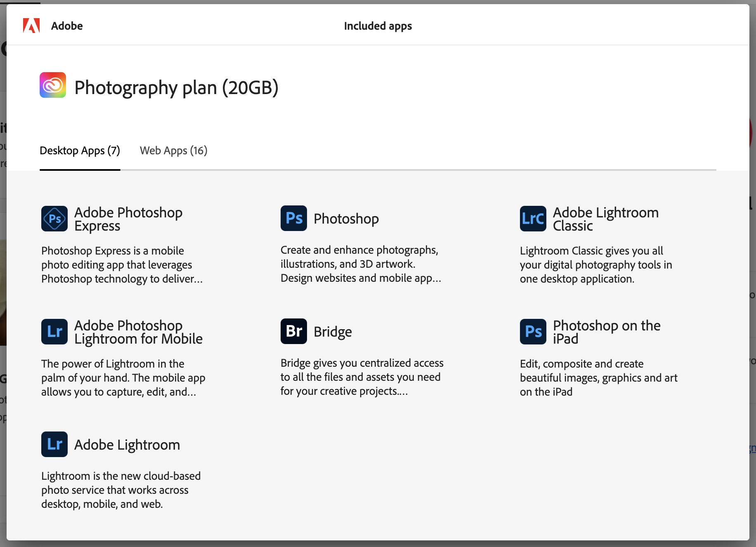Screen dimensions: 756x547
Task: Select the Photoshop Ps icon
Action: (x=293, y=219)
